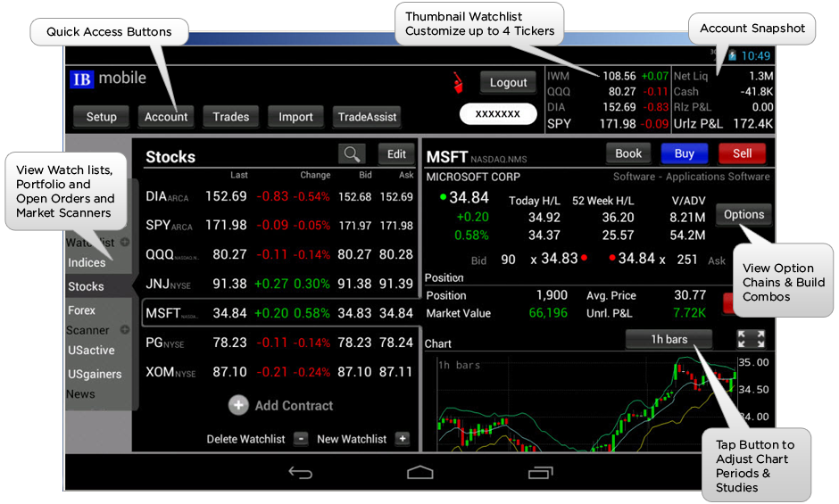Open the MSFT order Book
The image size is (839, 504).
[x=628, y=153]
